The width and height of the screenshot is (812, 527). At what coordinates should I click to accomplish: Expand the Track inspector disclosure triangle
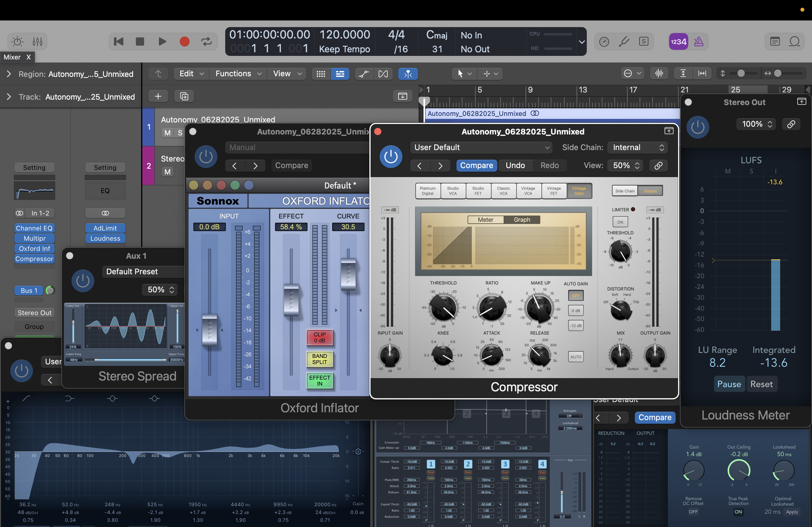coord(9,97)
